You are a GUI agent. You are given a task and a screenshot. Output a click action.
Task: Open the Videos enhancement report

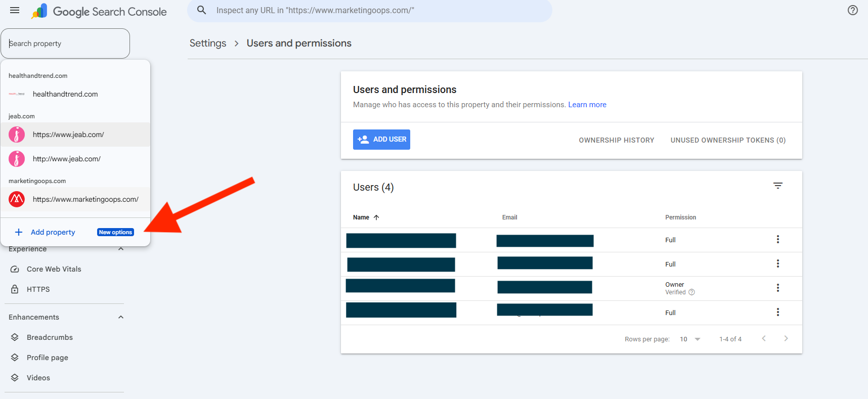pyautogui.click(x=38, y=378)
